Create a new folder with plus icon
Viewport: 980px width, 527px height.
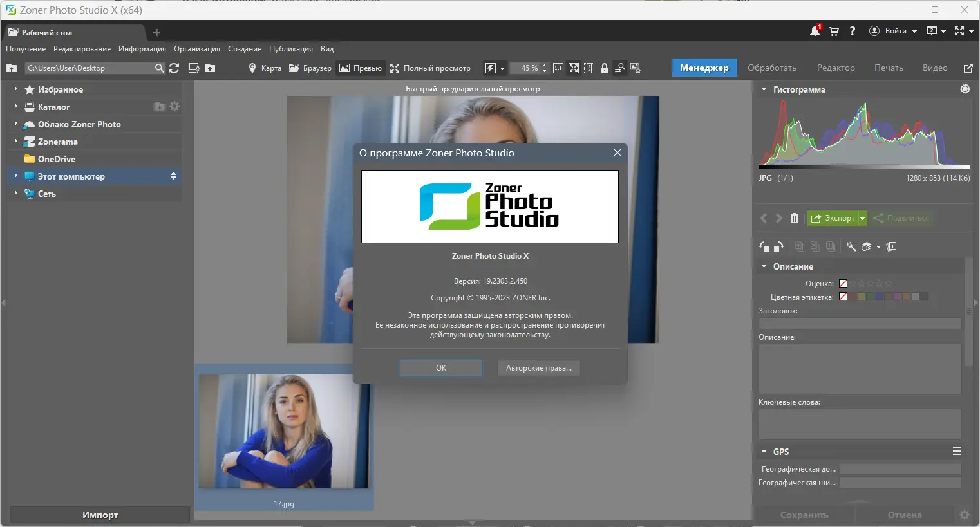[x=210, y=68]
